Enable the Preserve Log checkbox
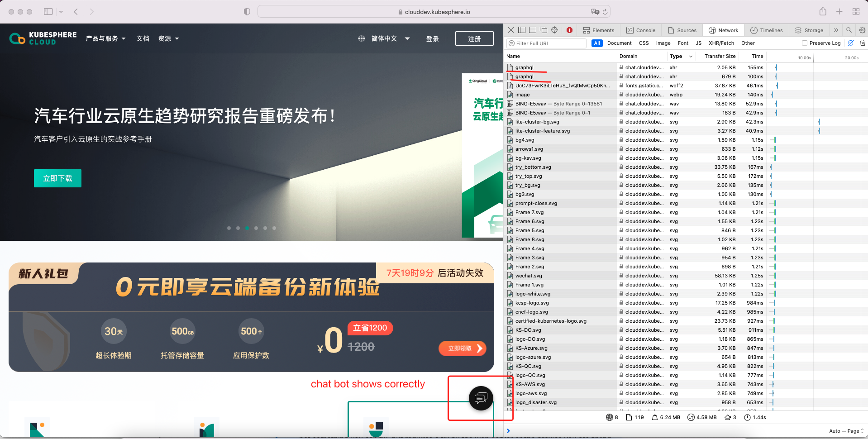This screenshot has width=868, height=439. click(804, 43)
